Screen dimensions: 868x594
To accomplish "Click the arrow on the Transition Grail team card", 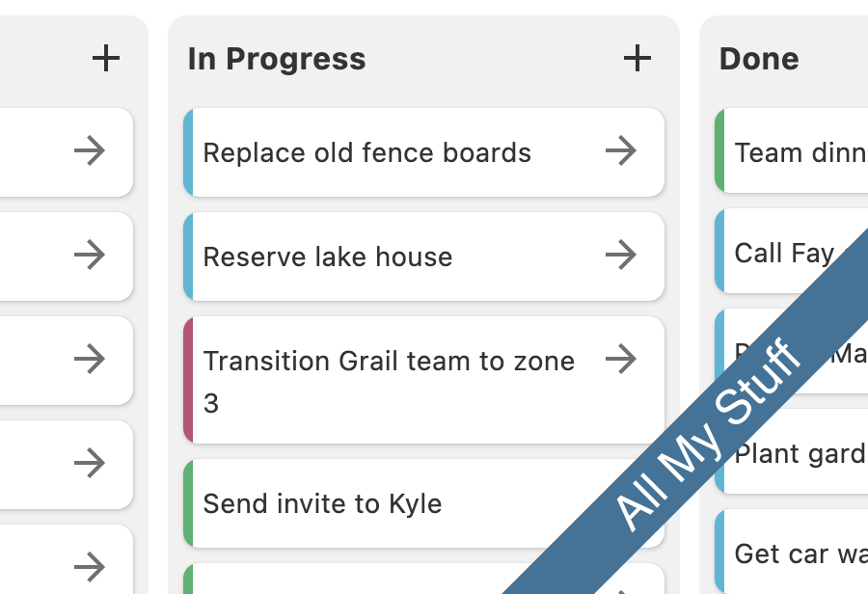I will click(622, 359).
